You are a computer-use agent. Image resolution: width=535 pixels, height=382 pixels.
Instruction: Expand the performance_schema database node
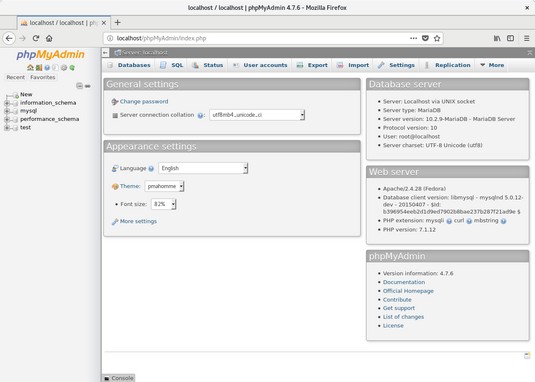pyautogui.click(x=6, y=119)
